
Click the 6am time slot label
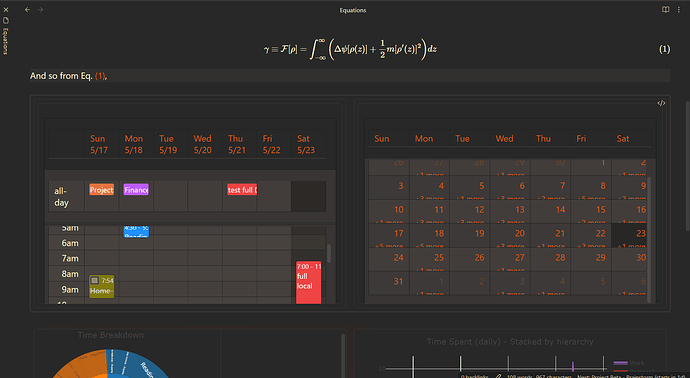[70, 243]
